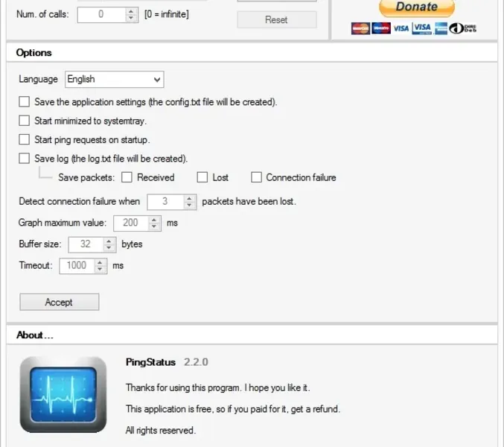Decrease the Timeout value

pos(100,270)
